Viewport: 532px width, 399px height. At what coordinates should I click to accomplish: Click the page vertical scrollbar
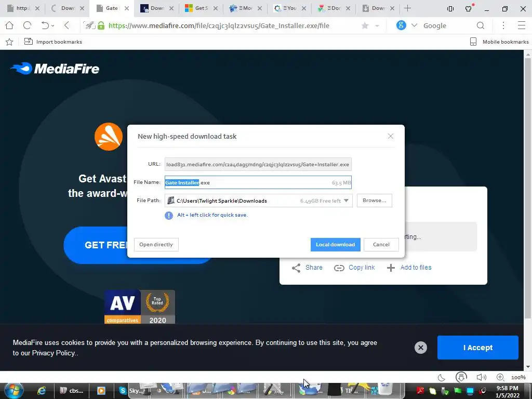coord(528,188)
